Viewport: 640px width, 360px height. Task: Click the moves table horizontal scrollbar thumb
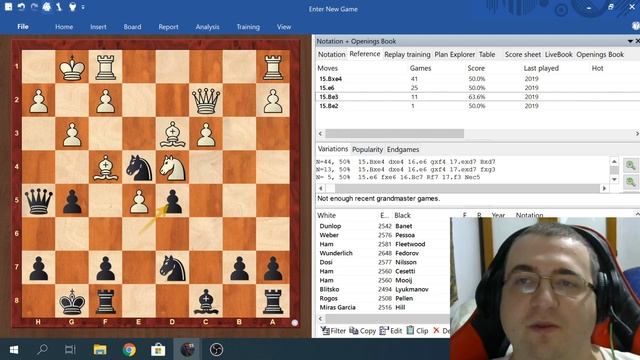(x=394, y=133)
